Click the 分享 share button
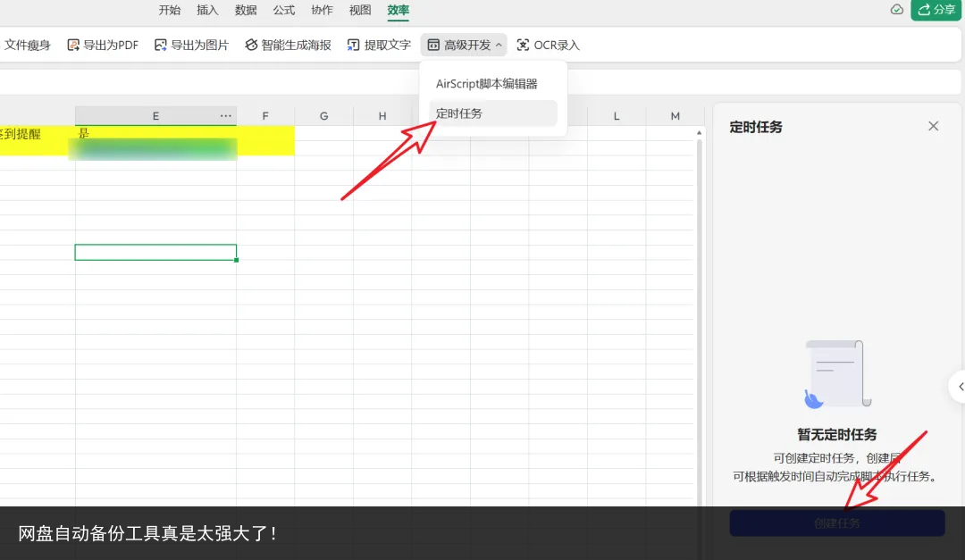The image size is (965, 560). [936, 10]
